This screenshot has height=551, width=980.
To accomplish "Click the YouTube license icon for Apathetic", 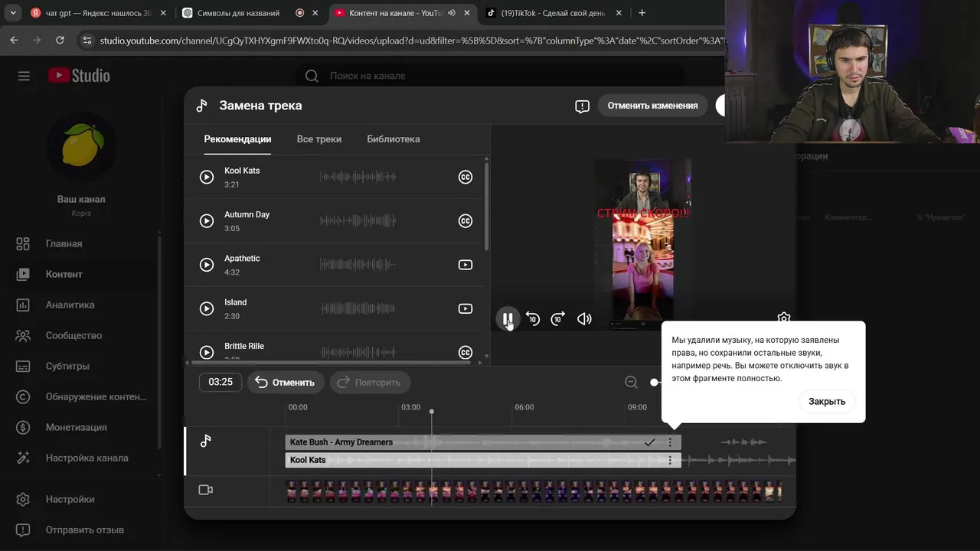I will click(465, 265).
